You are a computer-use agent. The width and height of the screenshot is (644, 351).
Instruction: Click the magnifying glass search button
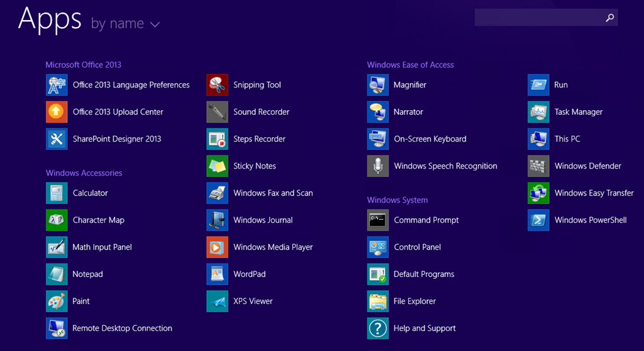click(610, 17)
